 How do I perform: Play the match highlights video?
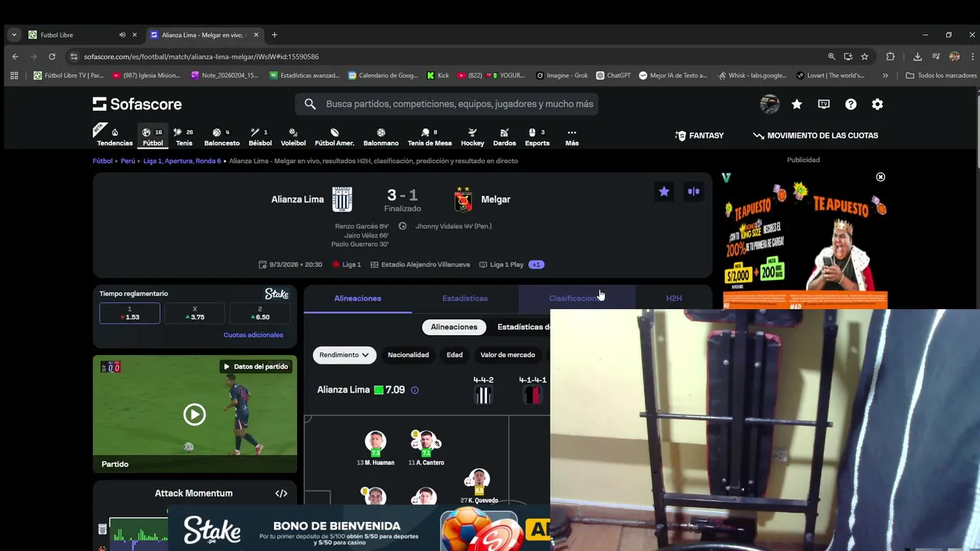tap(194, 415)
